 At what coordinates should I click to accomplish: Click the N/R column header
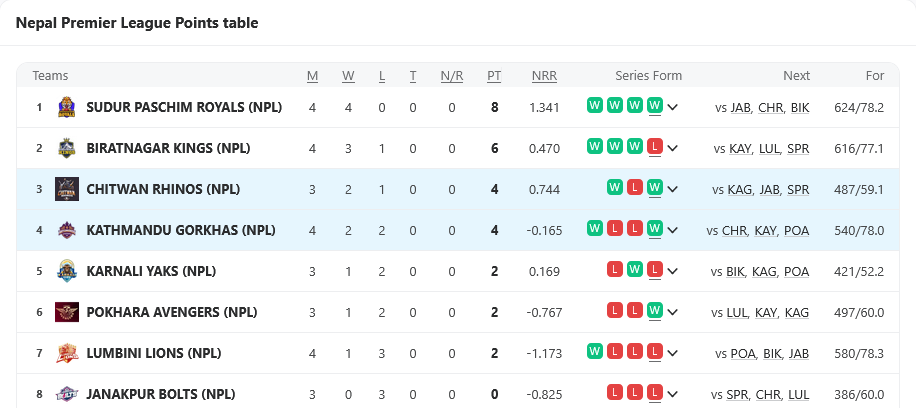click(x=452, y=76)
